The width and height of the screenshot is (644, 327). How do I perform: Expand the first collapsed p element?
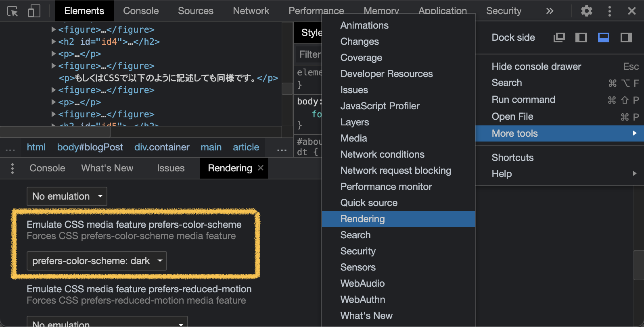[53, 54]
